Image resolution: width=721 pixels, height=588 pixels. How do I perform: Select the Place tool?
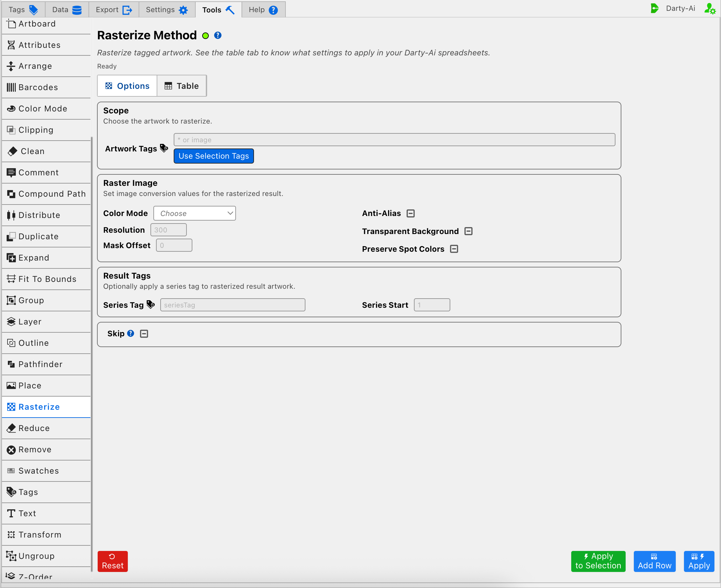click(x=46, y=386)
